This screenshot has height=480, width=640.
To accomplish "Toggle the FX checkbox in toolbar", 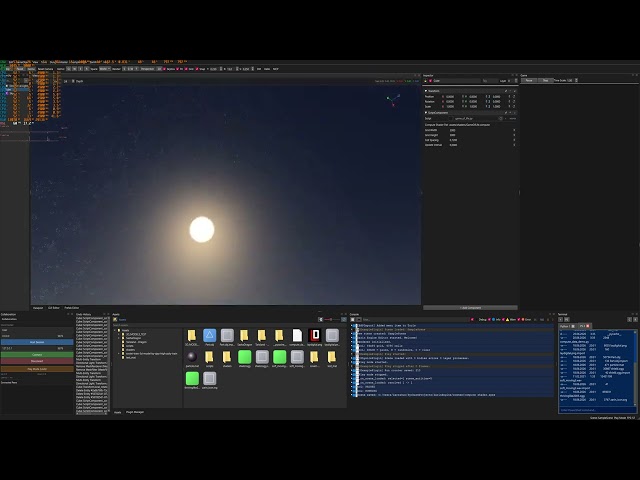I will coord(178,69).
